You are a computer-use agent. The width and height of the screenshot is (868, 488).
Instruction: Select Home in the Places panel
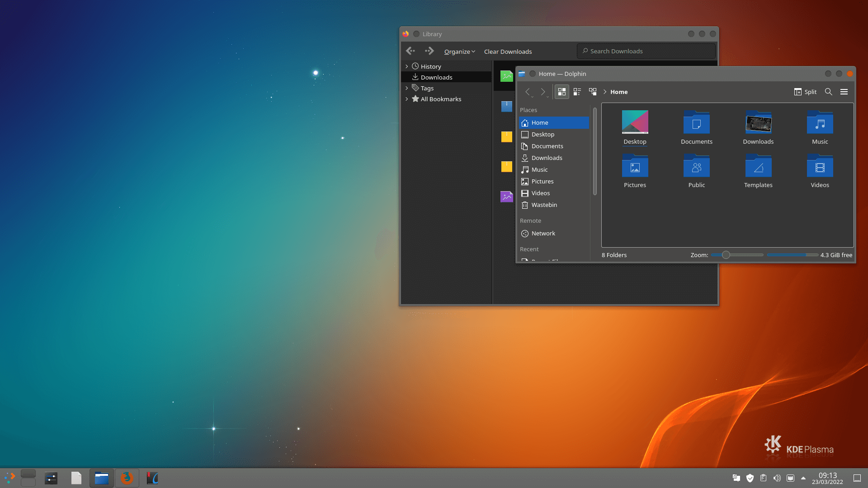point(539,122)
